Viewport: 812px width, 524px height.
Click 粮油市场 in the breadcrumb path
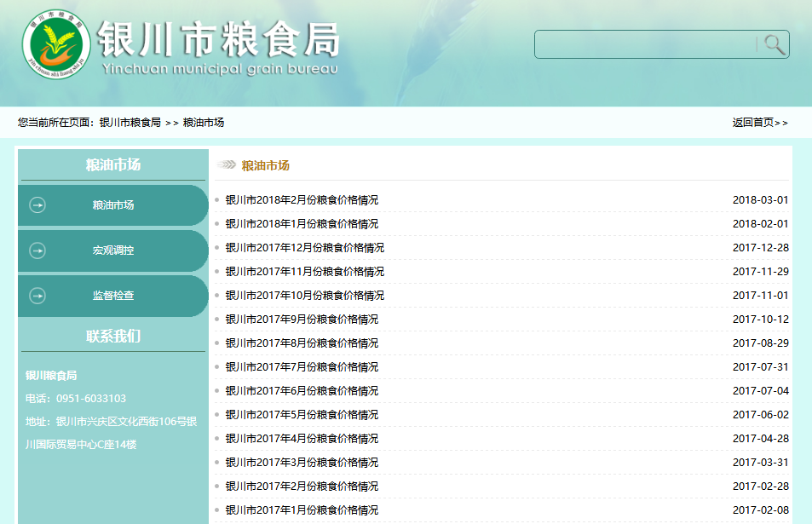point(204,123)
